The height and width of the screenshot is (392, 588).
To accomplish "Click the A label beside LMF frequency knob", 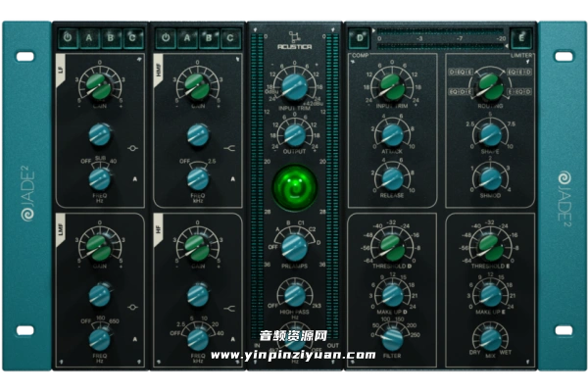I will 134,339.
